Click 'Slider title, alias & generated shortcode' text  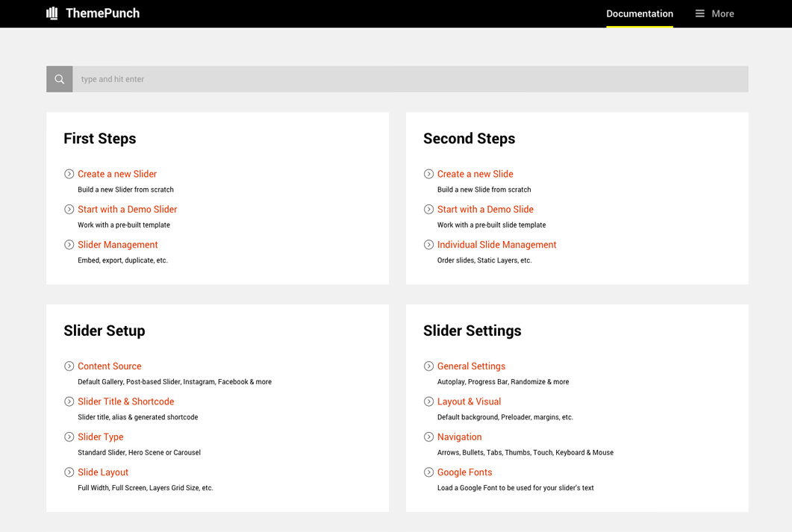[x=138, y=417]
